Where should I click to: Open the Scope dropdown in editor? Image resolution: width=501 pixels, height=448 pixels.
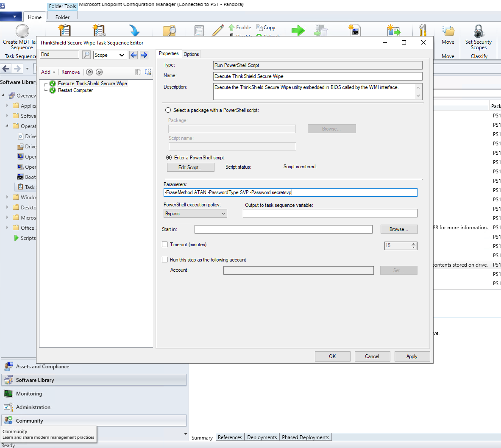point(110,55)
